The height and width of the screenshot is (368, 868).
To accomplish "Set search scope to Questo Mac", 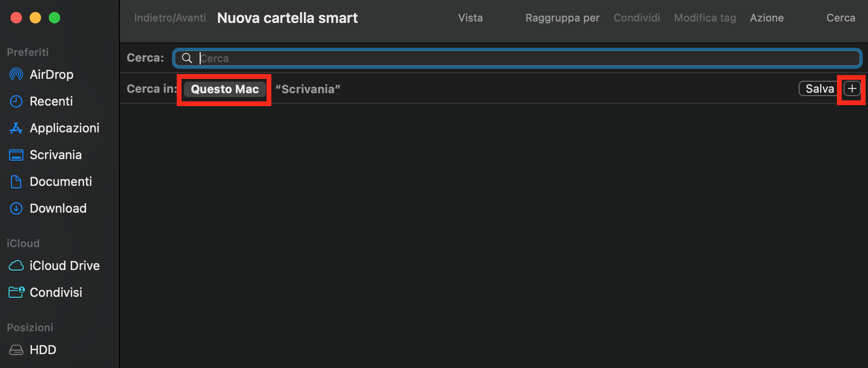I will click(224, 89).
